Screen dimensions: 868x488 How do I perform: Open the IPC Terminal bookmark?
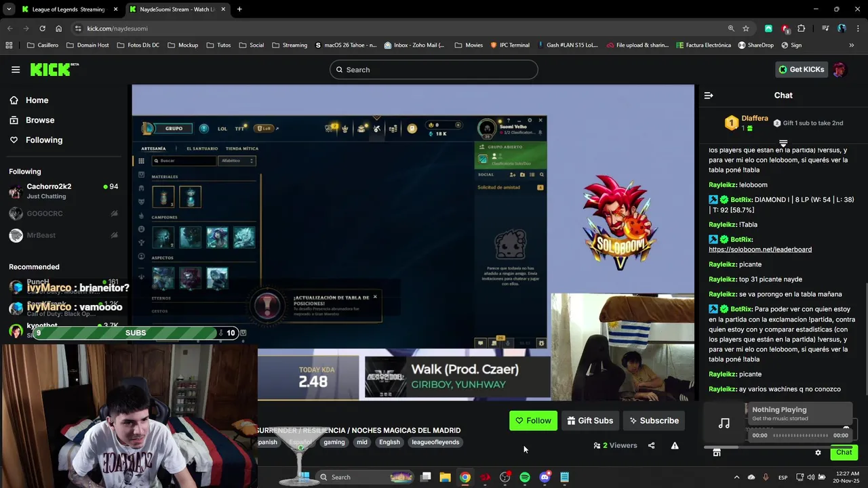point(511,45)
